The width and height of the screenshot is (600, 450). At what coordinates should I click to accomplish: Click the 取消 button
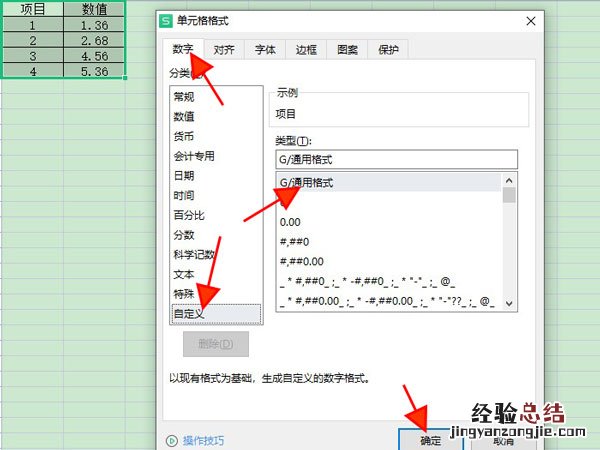(503, 440)
